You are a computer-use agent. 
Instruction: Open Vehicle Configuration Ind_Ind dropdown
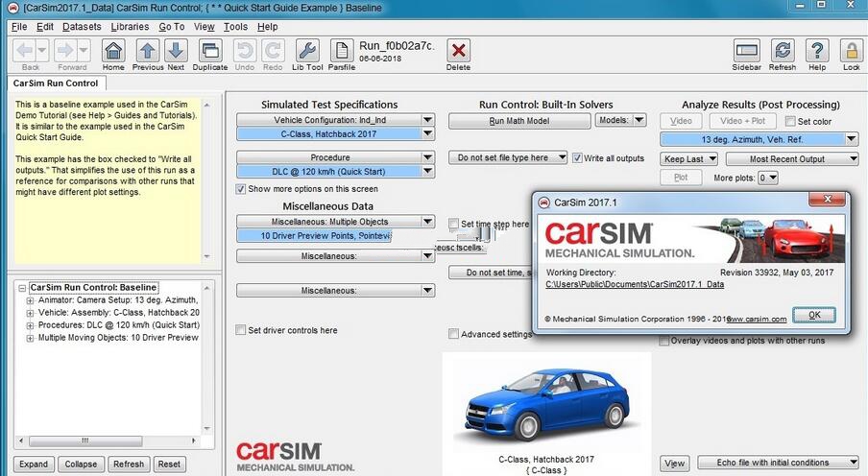click(x=428, y=120)
